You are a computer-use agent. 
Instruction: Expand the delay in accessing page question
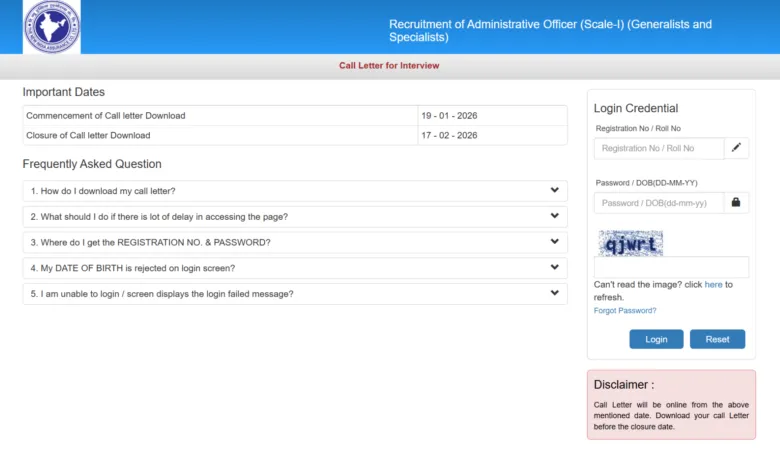295,217
